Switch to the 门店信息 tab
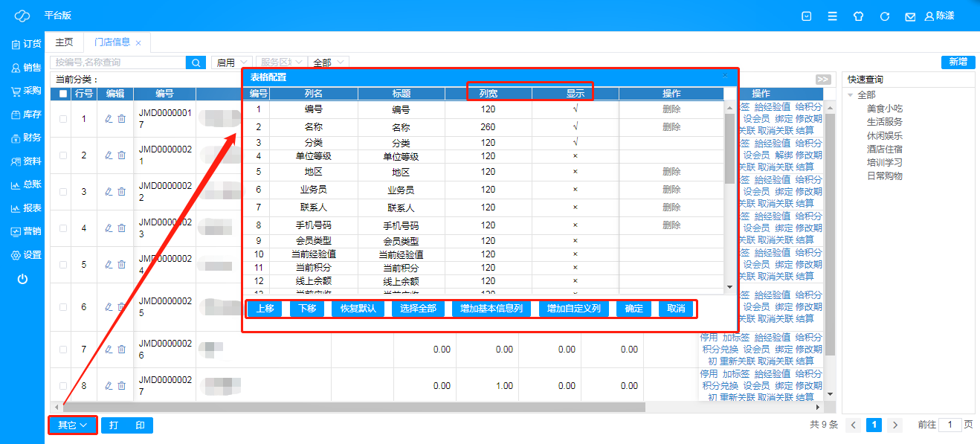 pos(112,42)
